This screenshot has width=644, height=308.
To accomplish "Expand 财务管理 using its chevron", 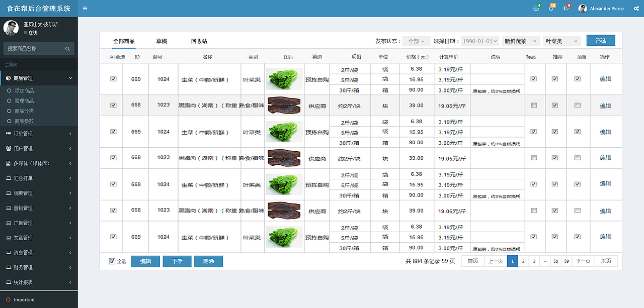I will (x=70, y=267).
